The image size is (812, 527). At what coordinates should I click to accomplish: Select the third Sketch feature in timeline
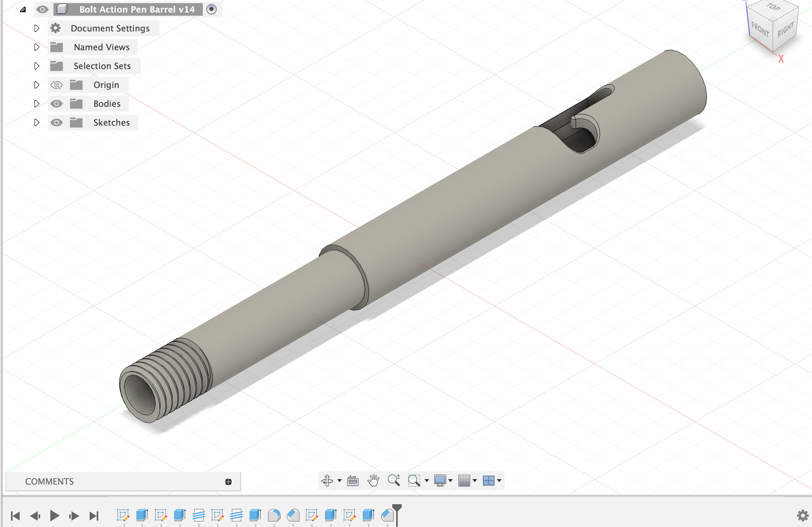coord(217,515)
